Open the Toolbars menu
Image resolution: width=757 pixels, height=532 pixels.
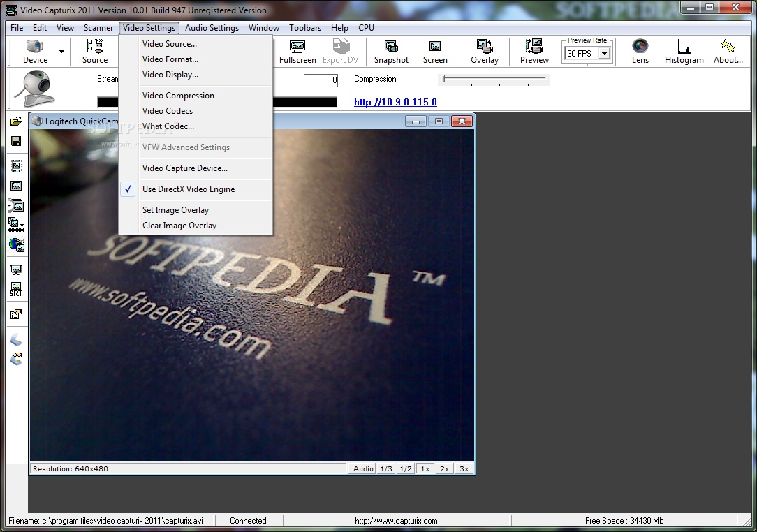coord(305,28)
